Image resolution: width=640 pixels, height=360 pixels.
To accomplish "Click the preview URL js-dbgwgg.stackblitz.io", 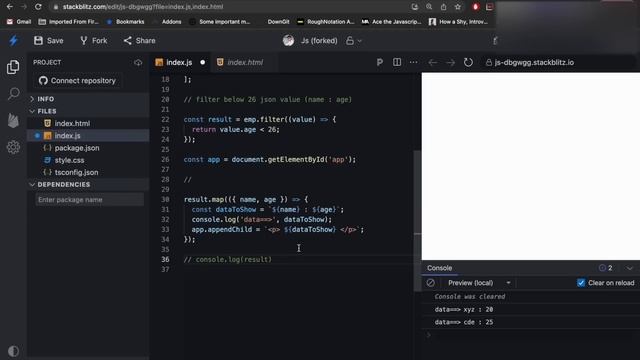I will point(534,62).
